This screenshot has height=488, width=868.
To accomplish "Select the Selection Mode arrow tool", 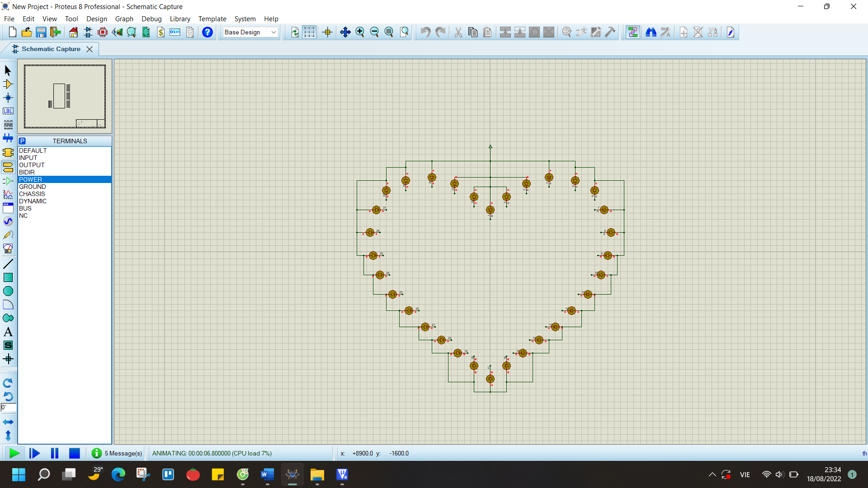I will (8, 70).
